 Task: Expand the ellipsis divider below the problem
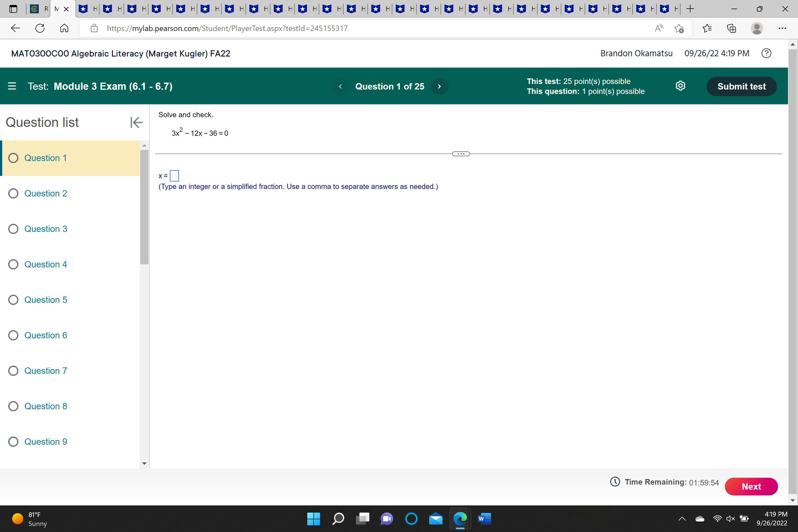[461, 153]
